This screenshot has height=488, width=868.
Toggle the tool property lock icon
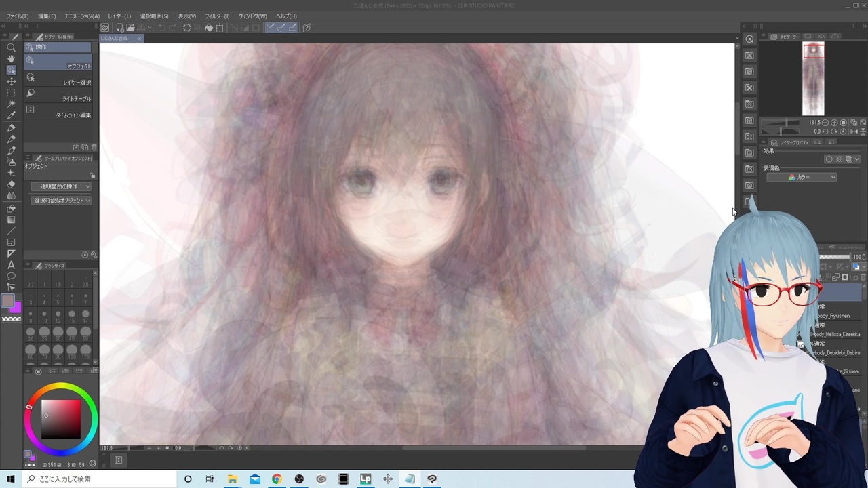pos(92,176)
